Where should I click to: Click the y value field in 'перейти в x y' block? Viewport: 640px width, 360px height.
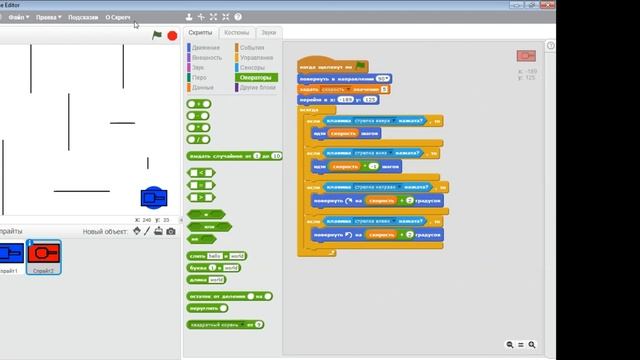click(x=370, y=100)
